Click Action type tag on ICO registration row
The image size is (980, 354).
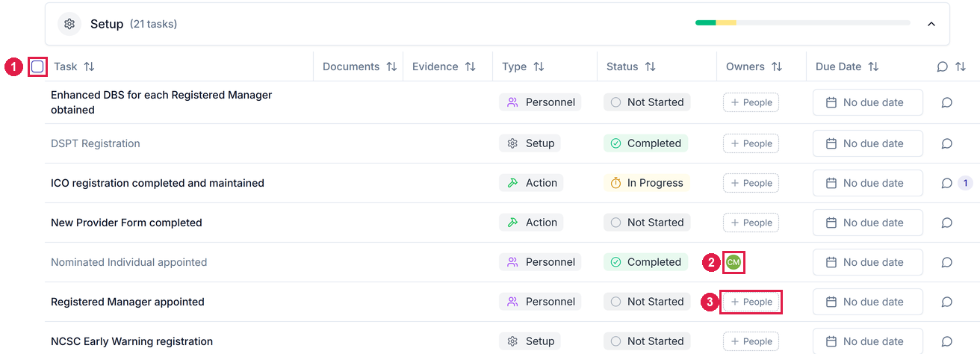[x=531, y=183]
